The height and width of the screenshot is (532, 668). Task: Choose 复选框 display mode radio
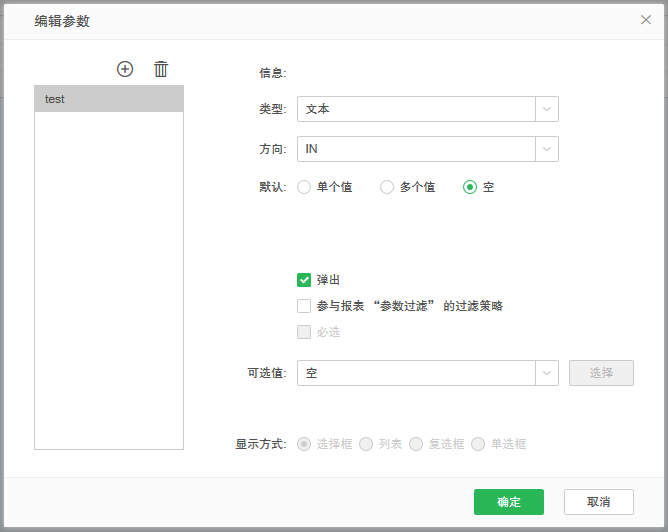tap(416, 444)
